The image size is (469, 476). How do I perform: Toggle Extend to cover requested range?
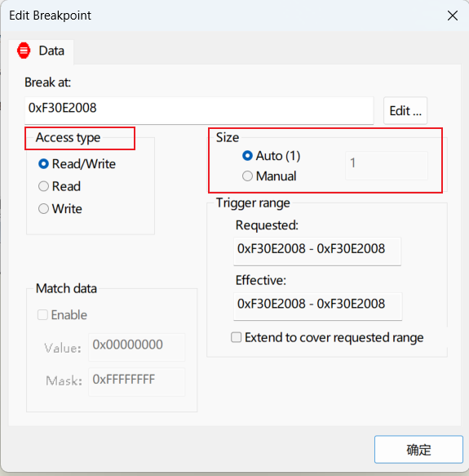coord(327,337)
